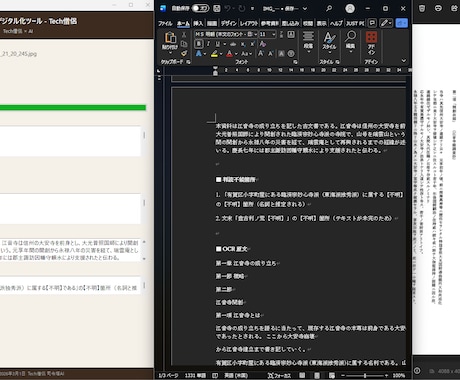Open the font color dropdown arrow
This screenshot has height=380, width=460.
tap(236, 54)
